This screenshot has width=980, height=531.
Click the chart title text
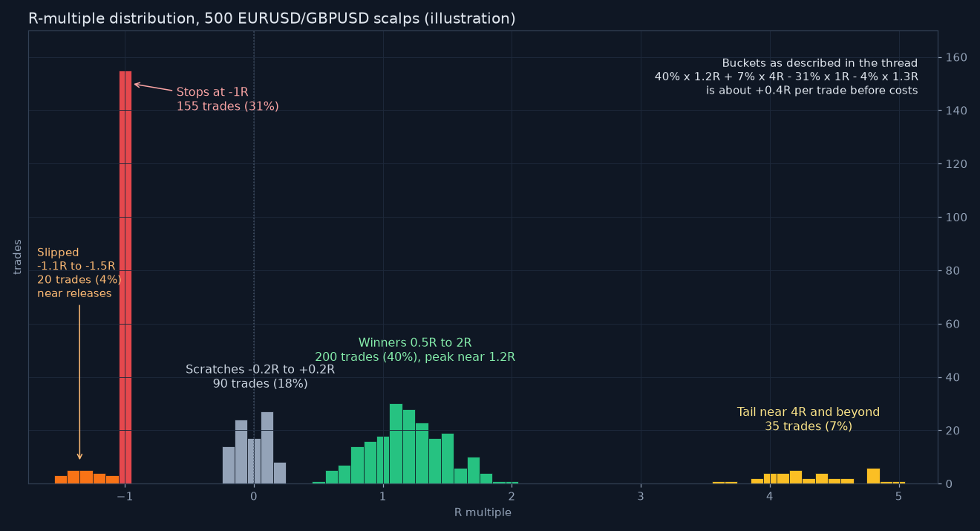click(272, 19)
